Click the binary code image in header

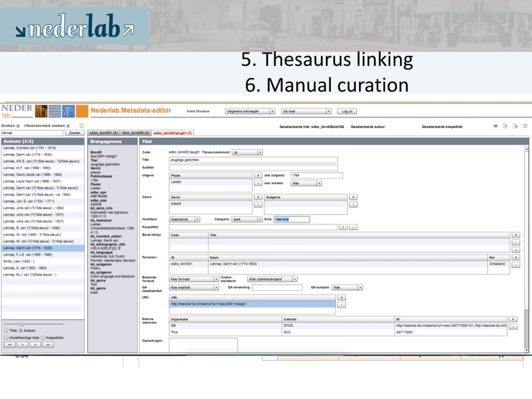pos(55,111)
